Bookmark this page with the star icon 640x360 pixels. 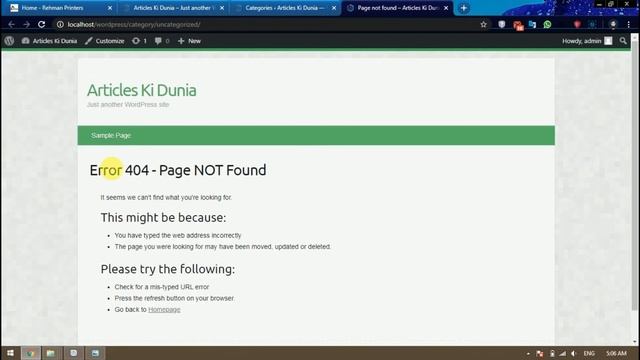pos(484,24)
